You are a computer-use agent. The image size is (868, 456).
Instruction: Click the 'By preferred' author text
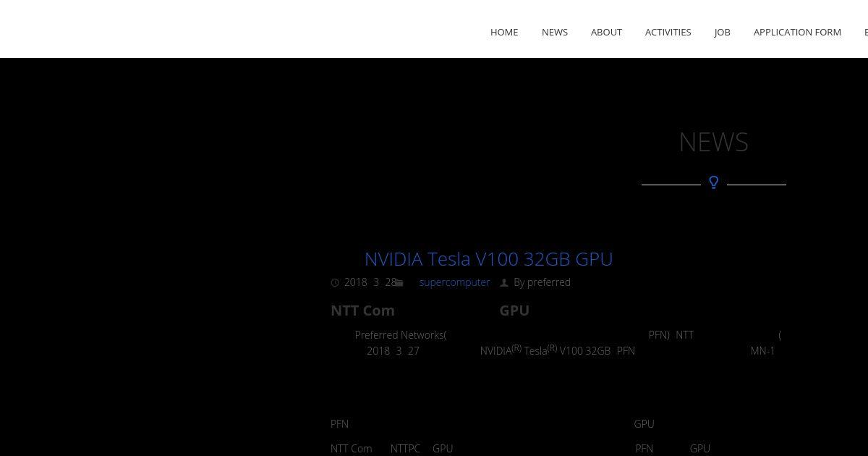click(542, 282)
